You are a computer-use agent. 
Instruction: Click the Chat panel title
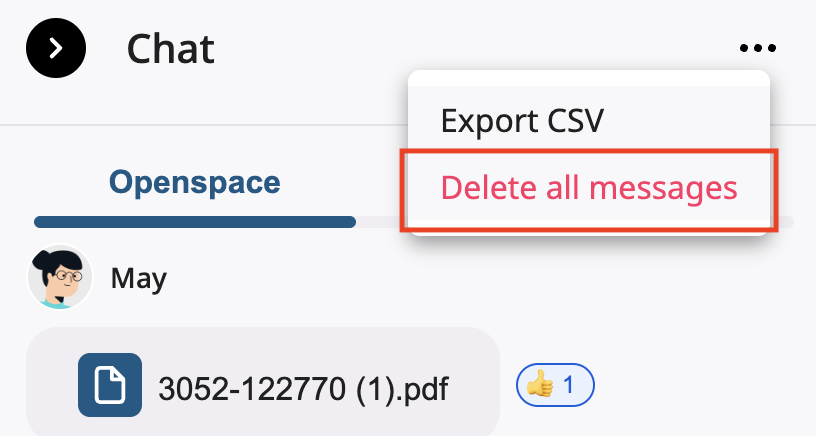[x=171, y=48]
